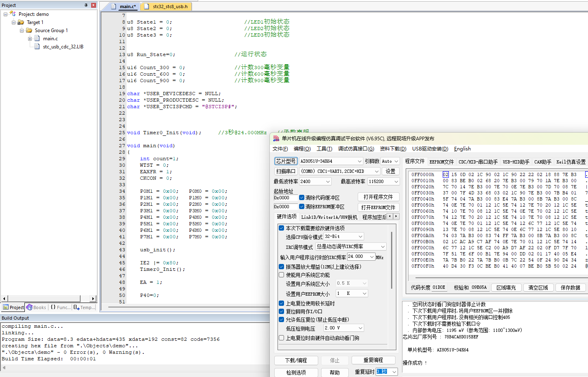The width and height of the screenshot is (588, 377).
Task: Open the 资料下载(D) menu
Action: click(393, 149)
